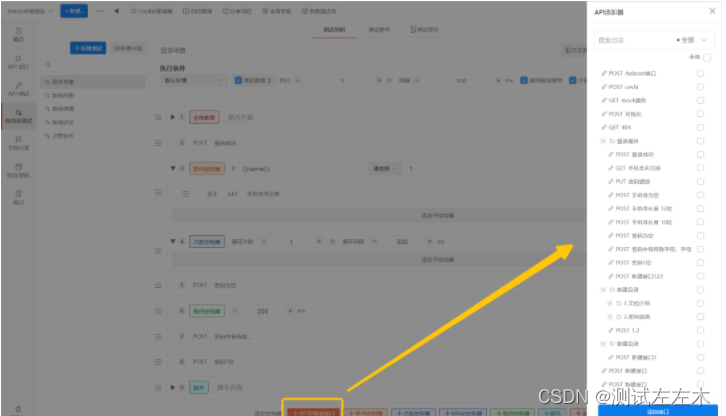The height and width of the screenshot is (416, 726).
Task: Expand the 1.文档介绍 folder
Action: [x=609, y=303]
